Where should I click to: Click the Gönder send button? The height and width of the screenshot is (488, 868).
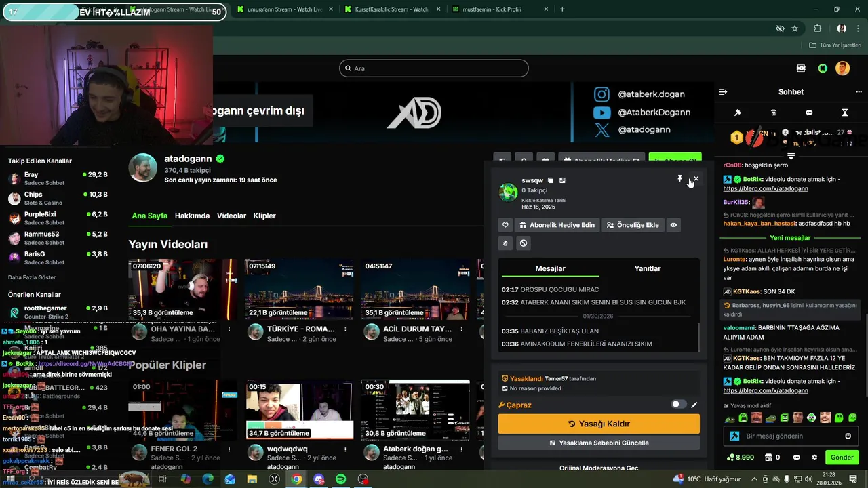click(842, 457)
